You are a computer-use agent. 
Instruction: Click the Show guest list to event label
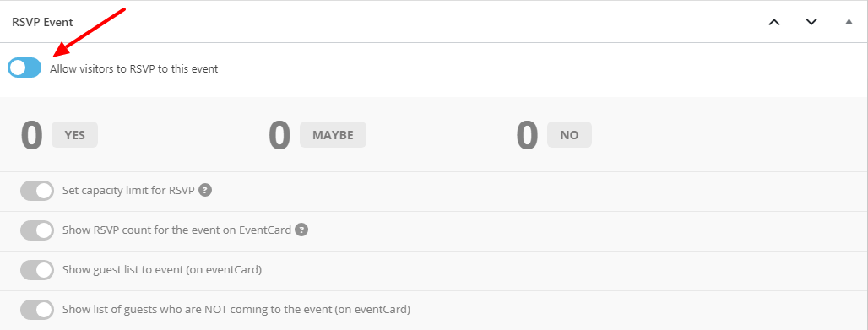click(x=162, y=270)
